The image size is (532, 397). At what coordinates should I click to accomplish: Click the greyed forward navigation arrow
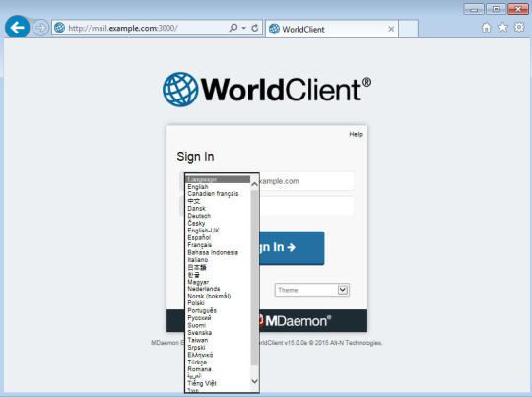[x=40, y=28]
